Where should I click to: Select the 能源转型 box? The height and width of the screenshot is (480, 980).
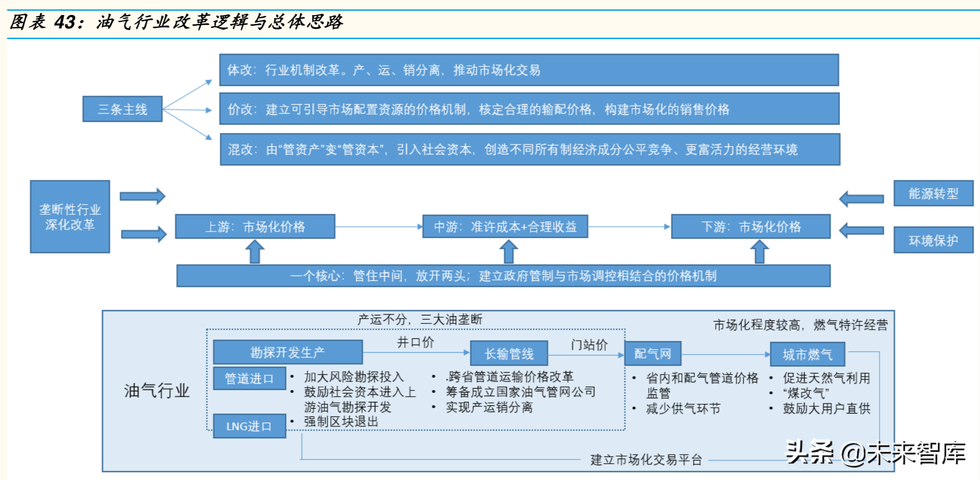[x=933, y=193]
